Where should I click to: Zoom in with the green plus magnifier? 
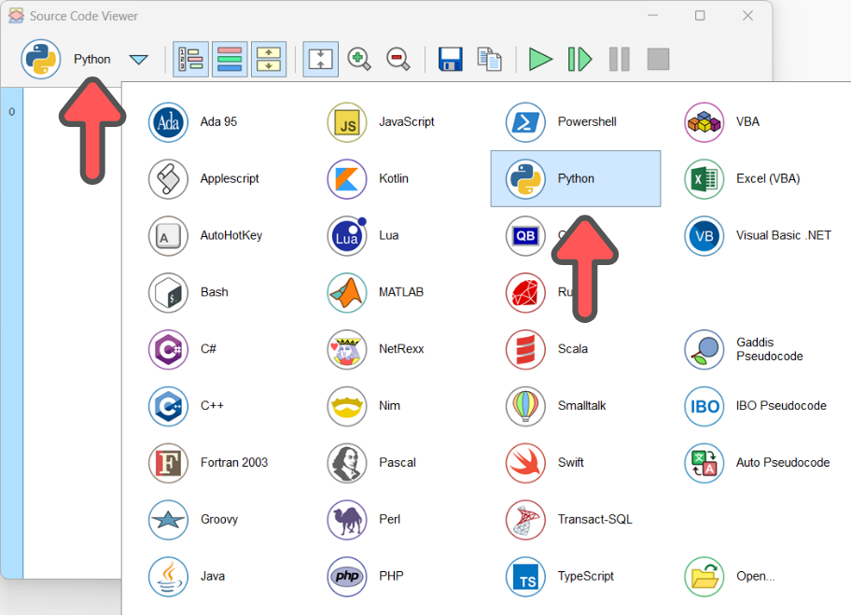[359, 59]
